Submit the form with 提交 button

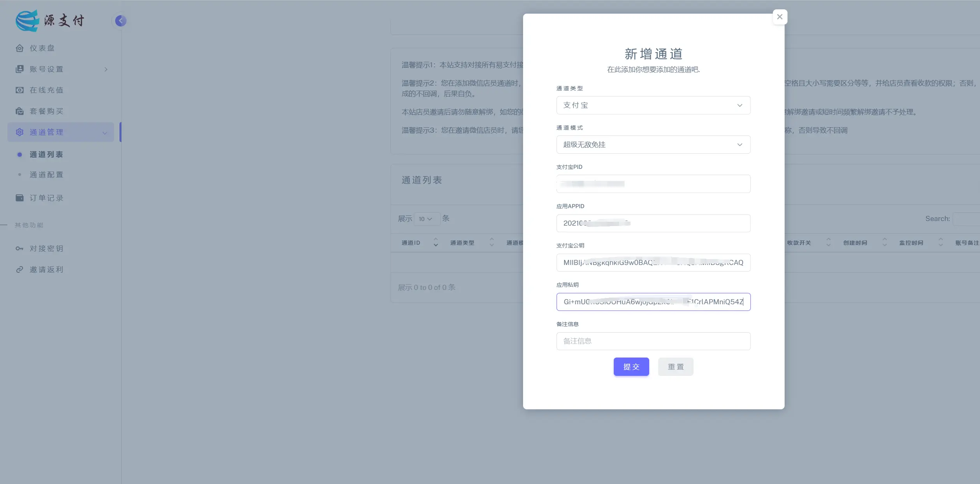tap(631, 367)
